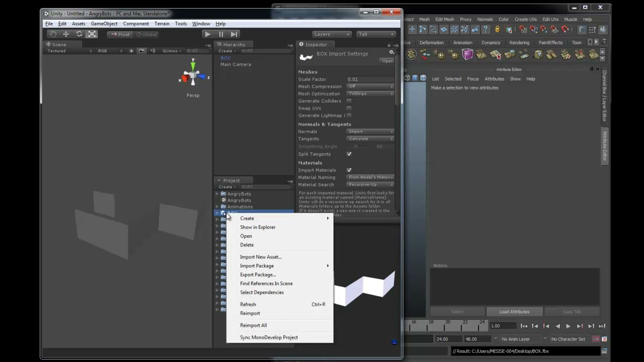Image resolution: width=644 pixels, height=362 pixels.
Task: Choose Find References In Scene
Action: (x=280, y=284)
